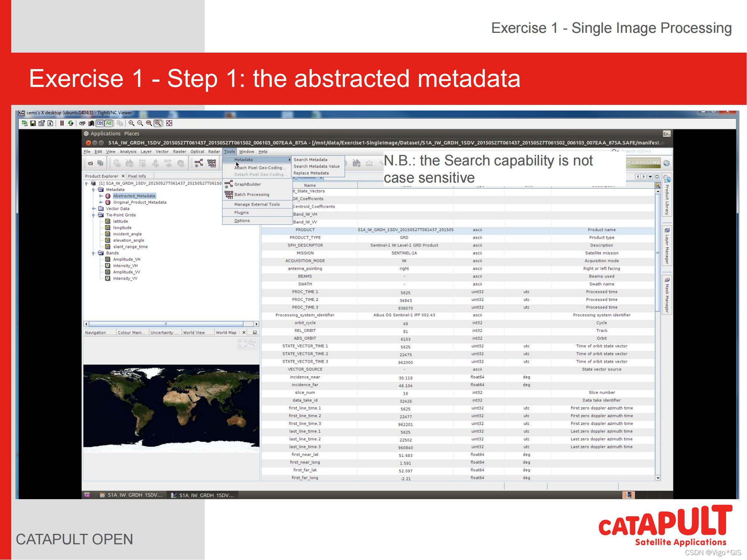Viewport: 747px width, 560px height.
Task: Click TightVNC refresh screen icon
Action: (71, 123)
